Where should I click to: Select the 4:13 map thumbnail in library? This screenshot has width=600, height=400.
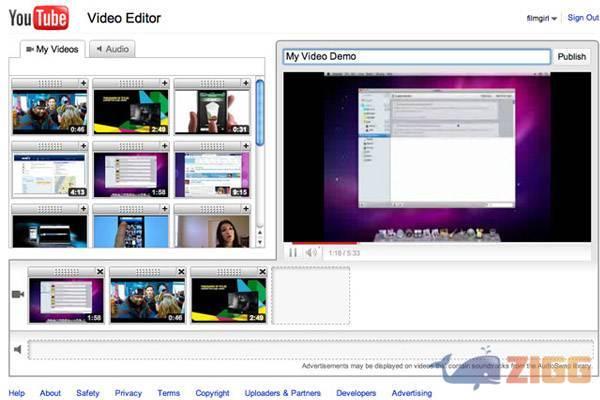click(x=50, y=175)
